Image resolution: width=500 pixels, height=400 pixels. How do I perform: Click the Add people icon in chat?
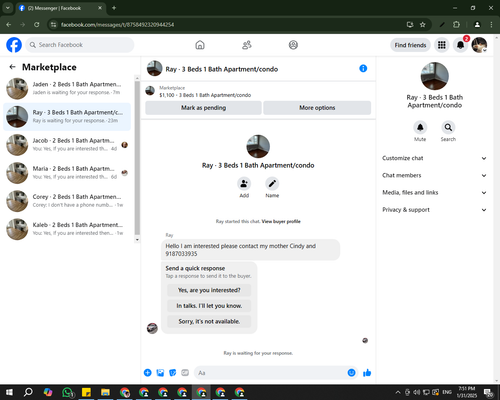(x=244, y=184)
